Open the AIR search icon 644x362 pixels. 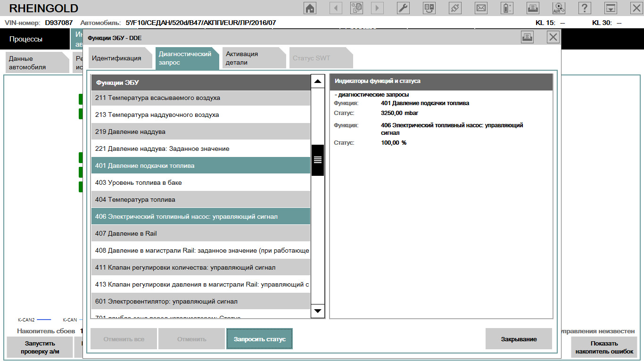point(559,8)
